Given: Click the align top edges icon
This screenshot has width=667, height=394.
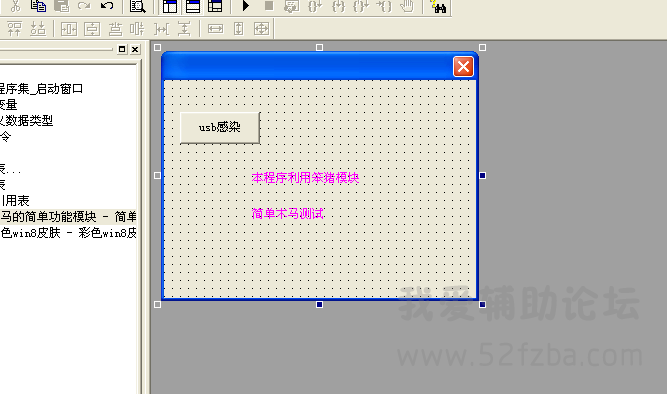Looking at the screenshot, I should pos(14,29).
